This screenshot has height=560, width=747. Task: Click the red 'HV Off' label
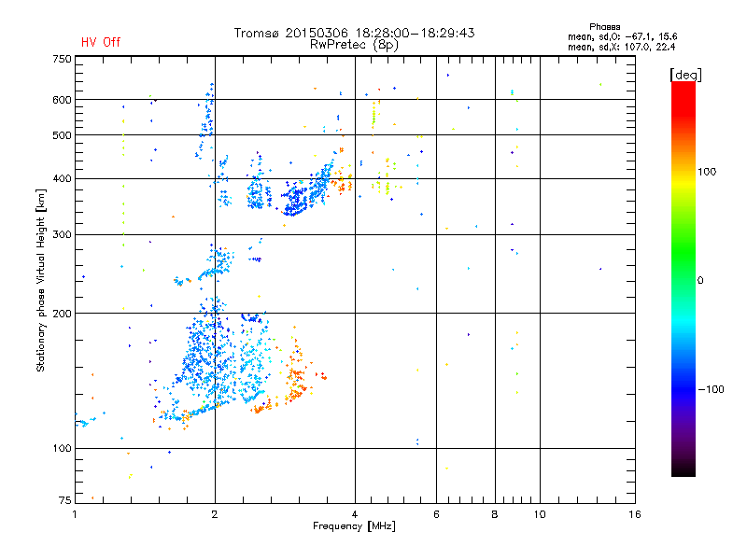point(101,42)
